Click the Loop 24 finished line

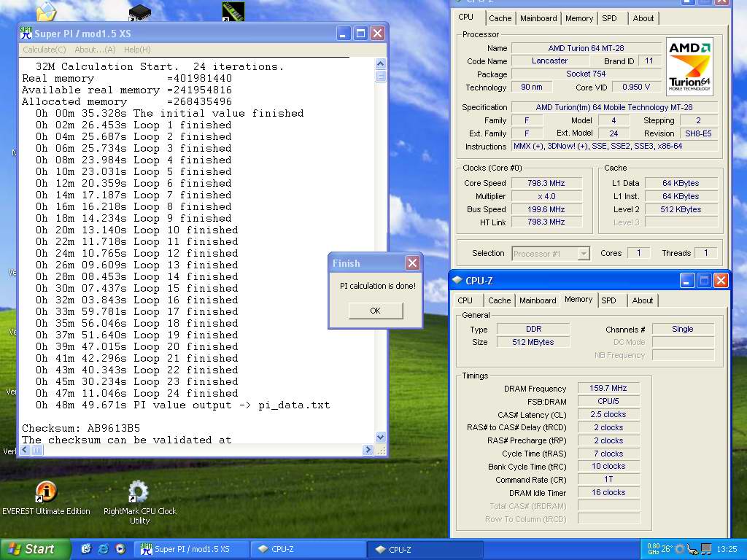tap(136, 393)
